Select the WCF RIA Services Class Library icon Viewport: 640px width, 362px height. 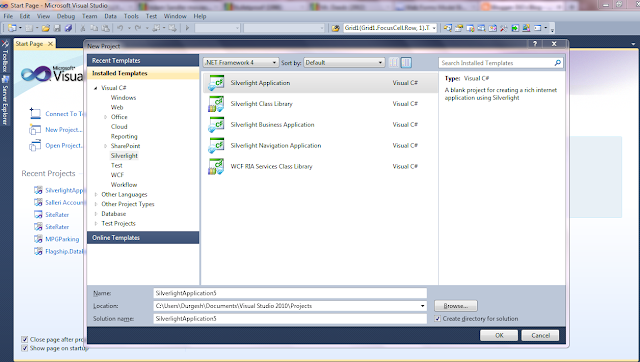tap(216, 167)
